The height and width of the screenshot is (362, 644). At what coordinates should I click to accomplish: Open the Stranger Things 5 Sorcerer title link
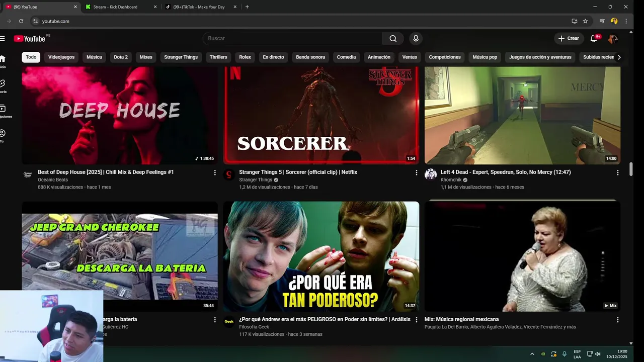(298, 172)
